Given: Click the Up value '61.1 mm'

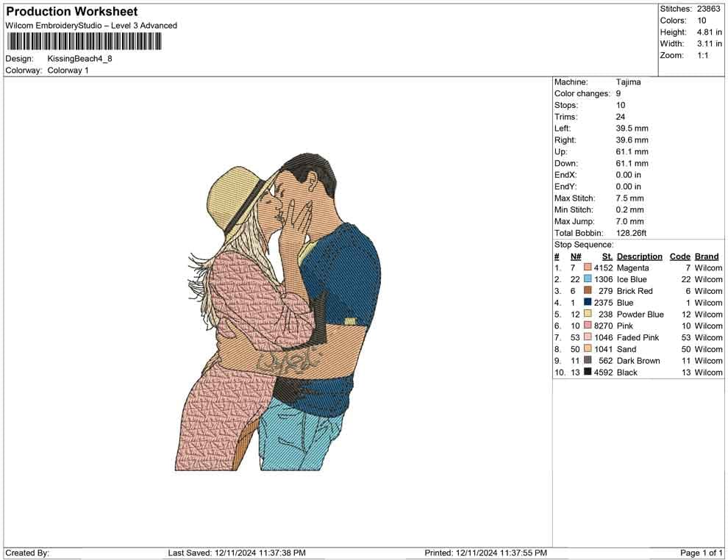Looking at the screenshot, I should point(632,151).
